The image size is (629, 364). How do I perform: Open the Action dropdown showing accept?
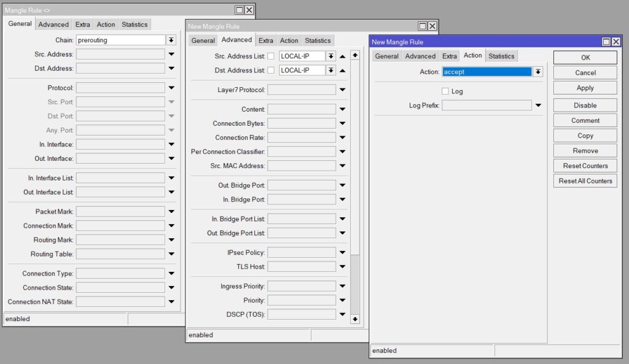point(538,72)
